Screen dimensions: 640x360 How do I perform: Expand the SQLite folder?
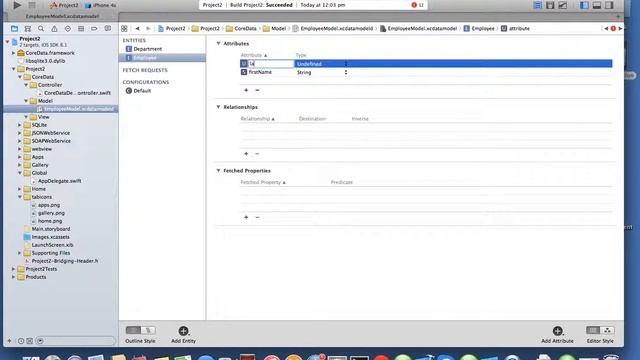pyautogui.click(x=20, y=125)
